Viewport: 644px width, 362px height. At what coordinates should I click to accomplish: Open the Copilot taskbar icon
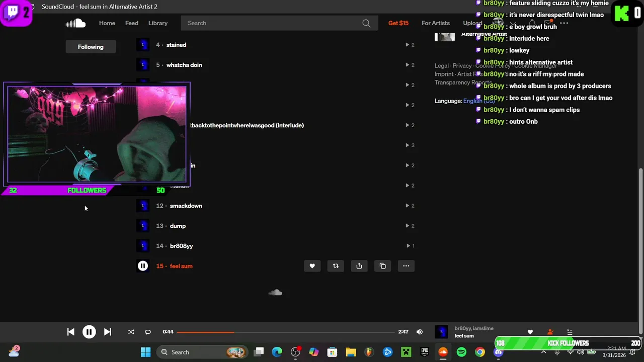point(314,352)
